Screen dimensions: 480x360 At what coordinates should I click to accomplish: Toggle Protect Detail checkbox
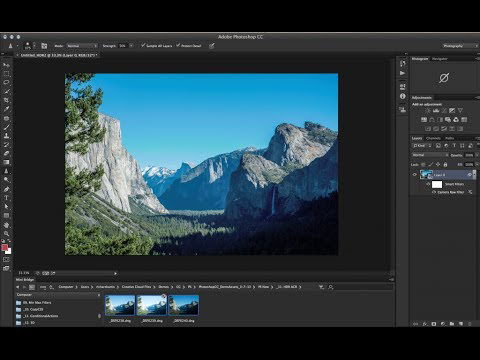189,46
